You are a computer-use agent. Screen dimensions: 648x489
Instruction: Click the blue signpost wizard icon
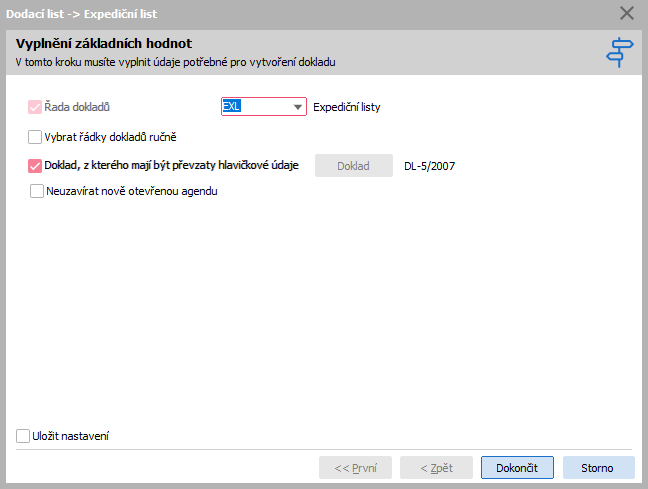(619, 52)
